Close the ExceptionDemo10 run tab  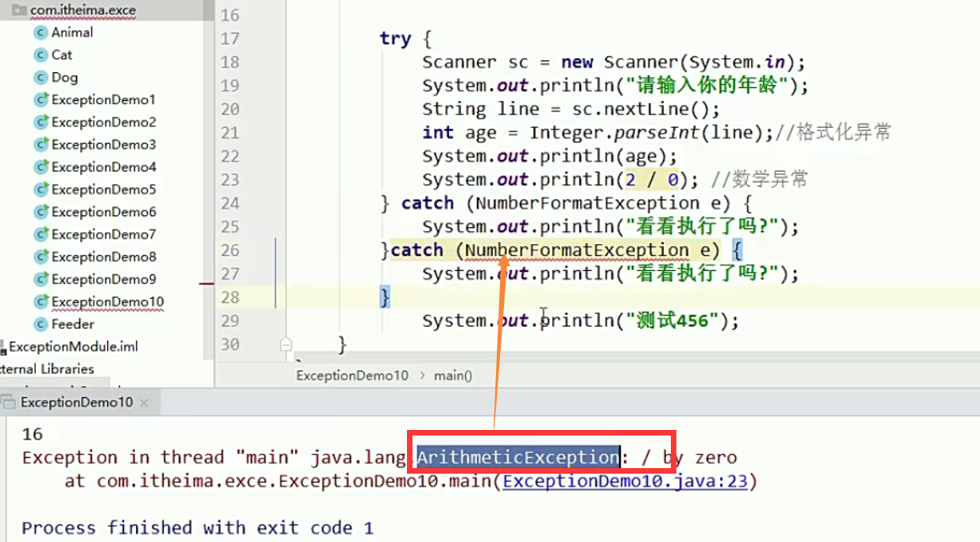pos(144,403)
